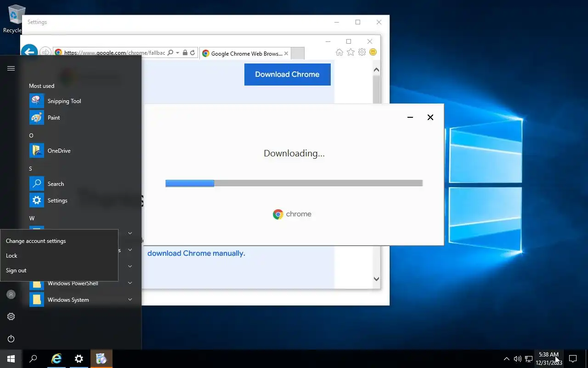Click the chrome logo in installer dialog
The width and height of the screenshot is (588, 368).
coord(292,214)
